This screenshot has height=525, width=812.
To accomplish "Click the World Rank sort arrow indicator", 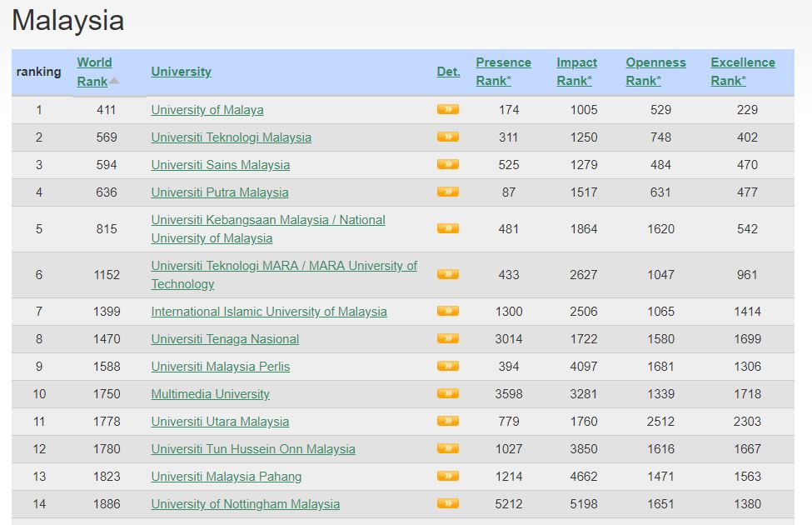I will [114, 81].
